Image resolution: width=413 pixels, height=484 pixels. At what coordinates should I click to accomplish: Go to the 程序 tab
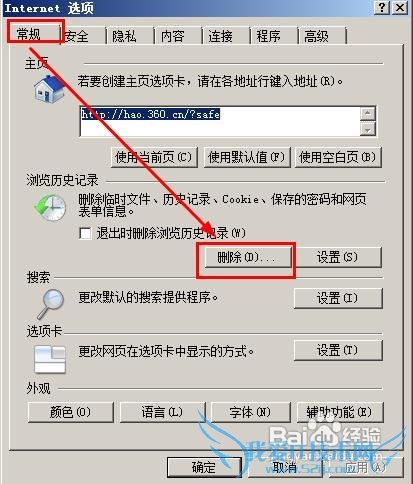click(x=269, y=36)
